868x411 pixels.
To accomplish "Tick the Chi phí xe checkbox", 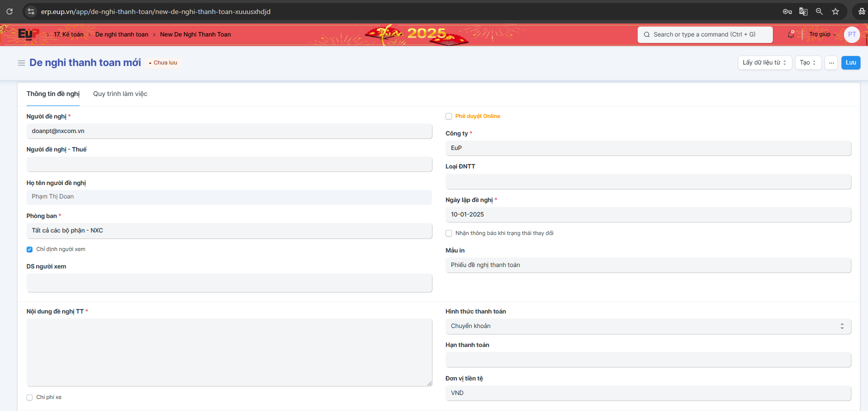I will pos(30,397).
